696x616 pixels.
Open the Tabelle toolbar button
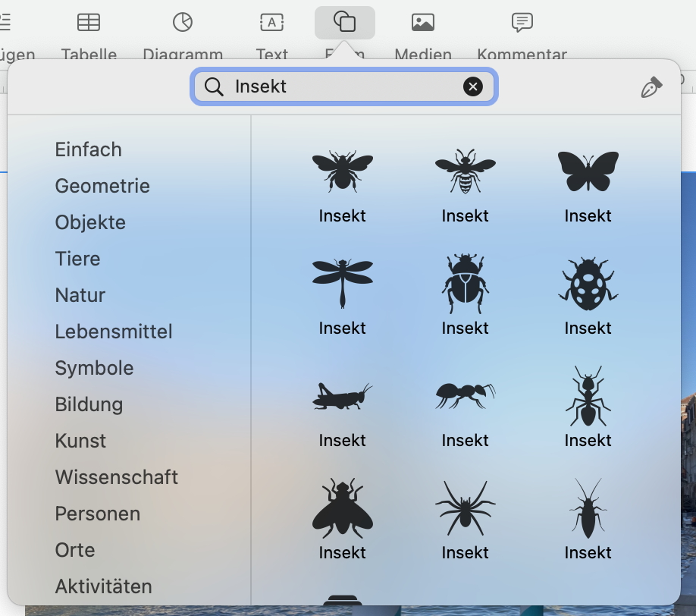click(89, 22)
